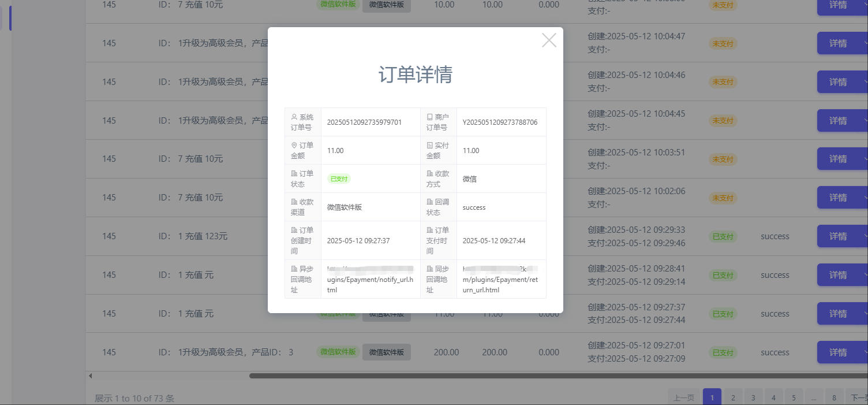
Task: Click the 11.00 value beside 订单金额
Action: tap(335, 151)
